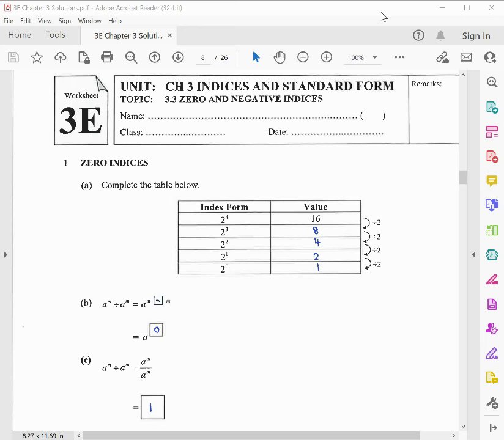Switch to the Tools tab

pyautogui.click(x=55, y=35)
